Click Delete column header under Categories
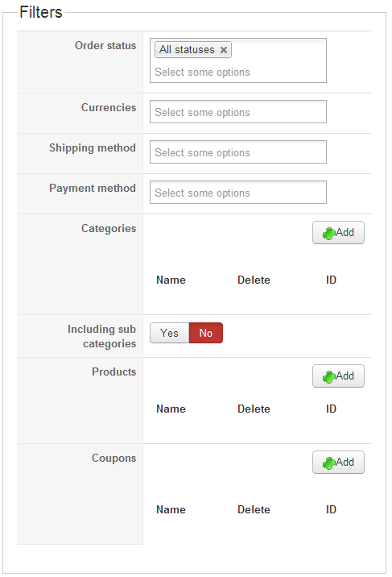Viewport: 392px width, 577px height. (254, 280)
